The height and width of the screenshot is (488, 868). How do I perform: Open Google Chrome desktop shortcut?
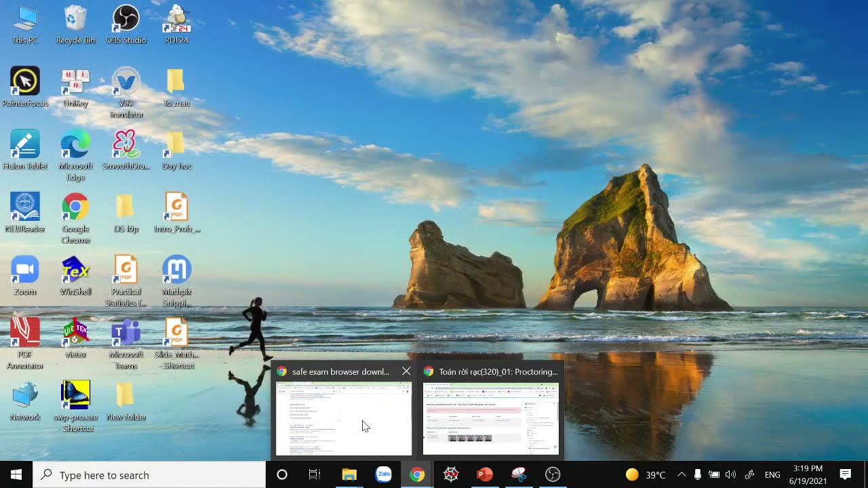[75, 218]
